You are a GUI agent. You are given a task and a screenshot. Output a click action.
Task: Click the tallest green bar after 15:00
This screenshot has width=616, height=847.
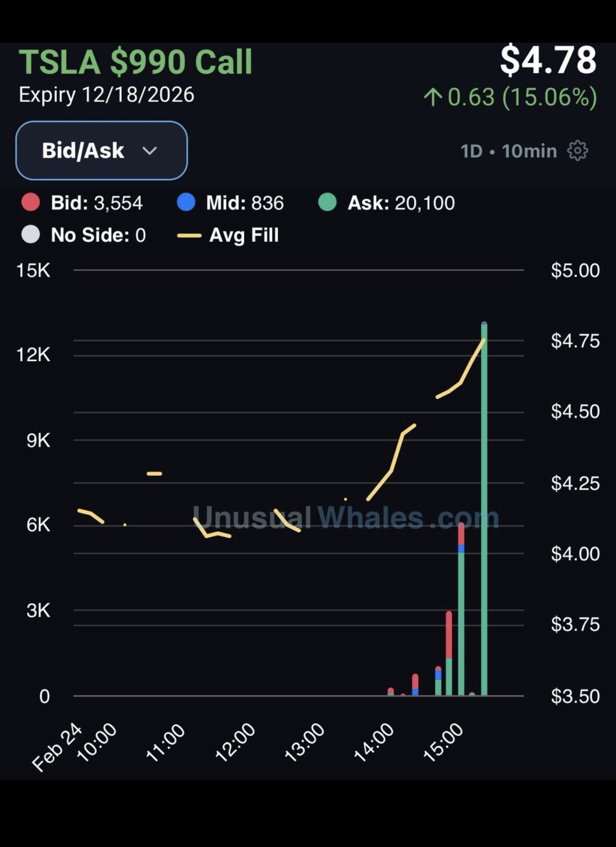(484, 509)
